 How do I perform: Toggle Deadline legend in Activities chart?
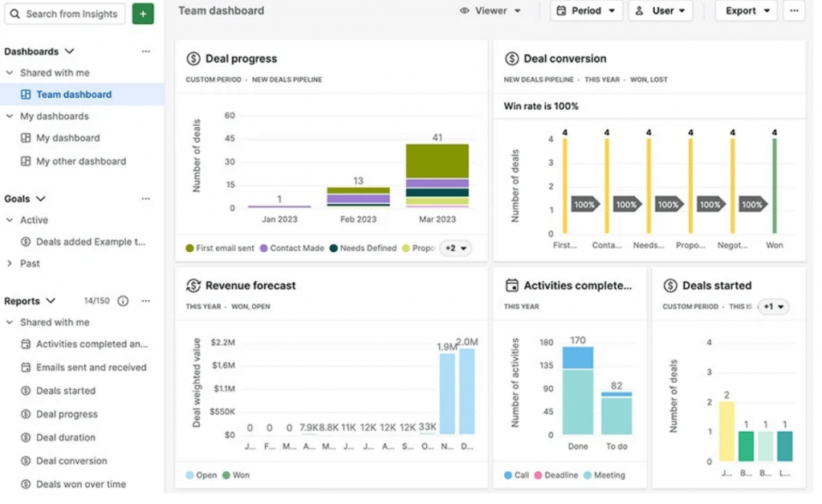[556, 475]
